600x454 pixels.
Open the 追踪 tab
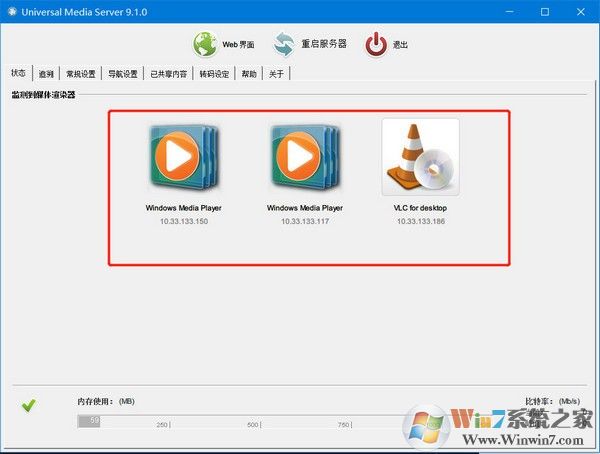point(46,74)
